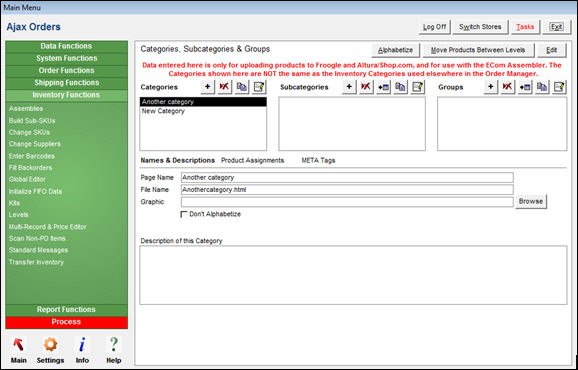The image size is (578, 370).
Task: Add a new group with plus icon
Action: [x=491, y=87]
